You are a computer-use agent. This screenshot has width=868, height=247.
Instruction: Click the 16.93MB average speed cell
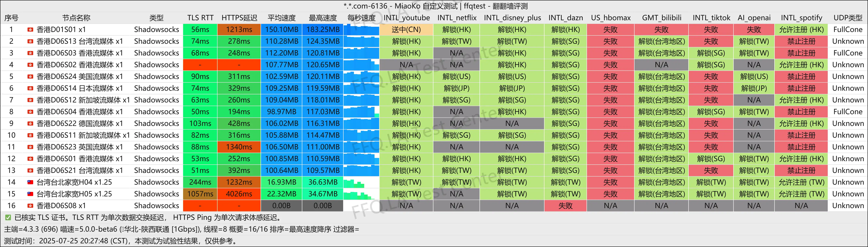(x=282, y=182)
